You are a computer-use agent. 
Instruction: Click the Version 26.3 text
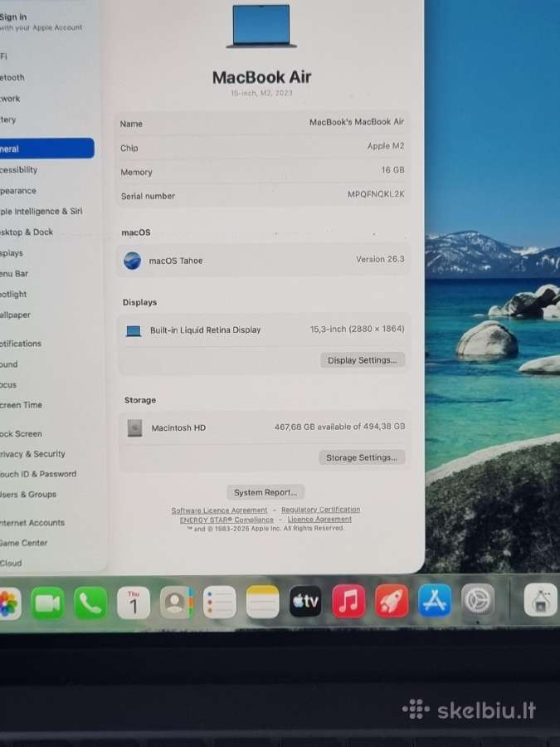point(380,259)
